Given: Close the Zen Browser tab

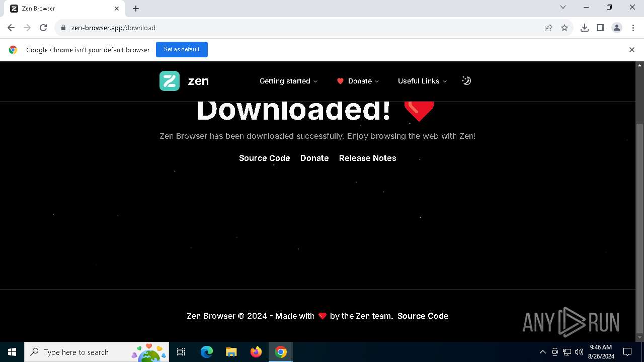Looking at the screenshot, I should click(x=117, y=9).
